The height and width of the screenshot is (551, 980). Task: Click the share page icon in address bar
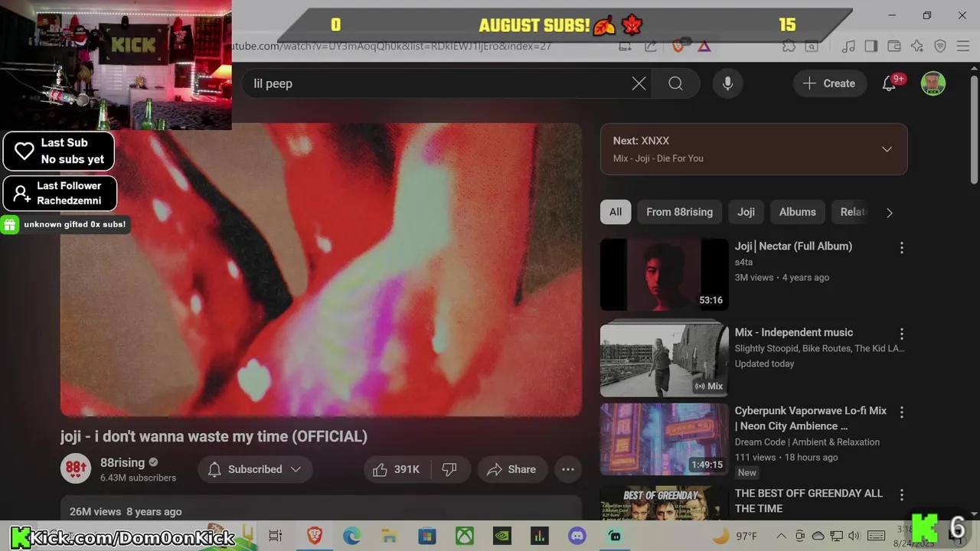650,46
